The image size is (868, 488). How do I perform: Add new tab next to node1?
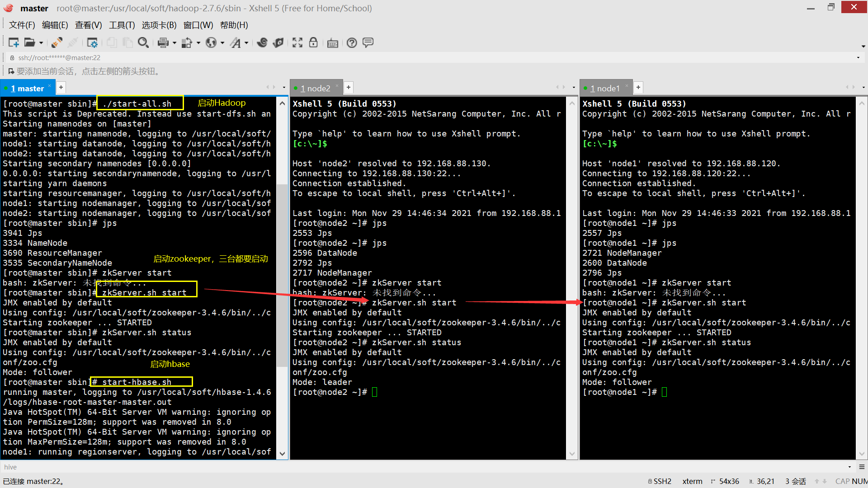[638, 87]
